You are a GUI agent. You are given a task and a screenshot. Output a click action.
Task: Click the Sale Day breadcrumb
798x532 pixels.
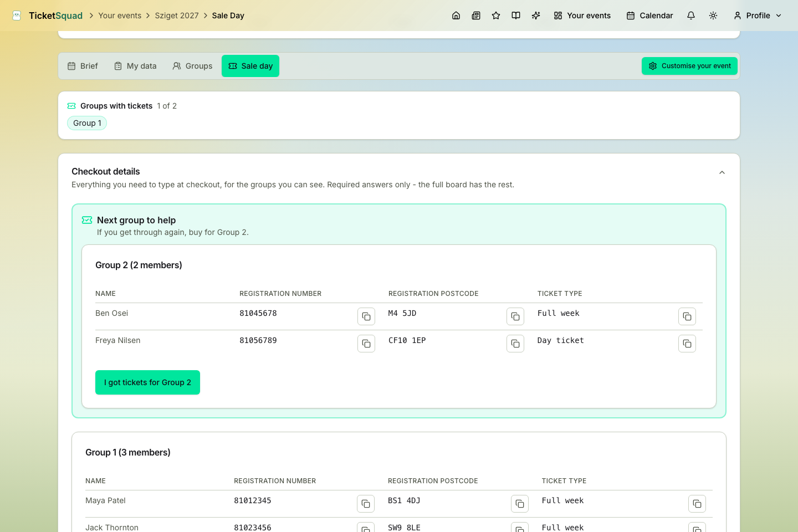tap(228, 16)
